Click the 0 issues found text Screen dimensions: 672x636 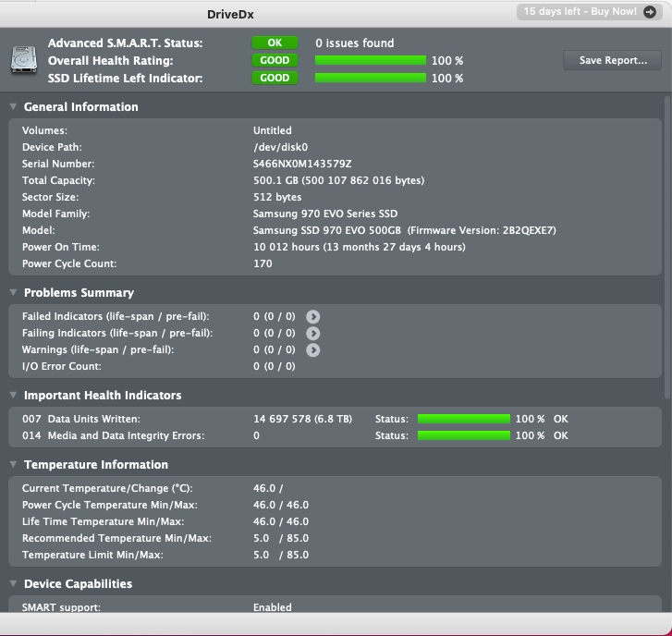pyautogui.click(x=354, y=43)
